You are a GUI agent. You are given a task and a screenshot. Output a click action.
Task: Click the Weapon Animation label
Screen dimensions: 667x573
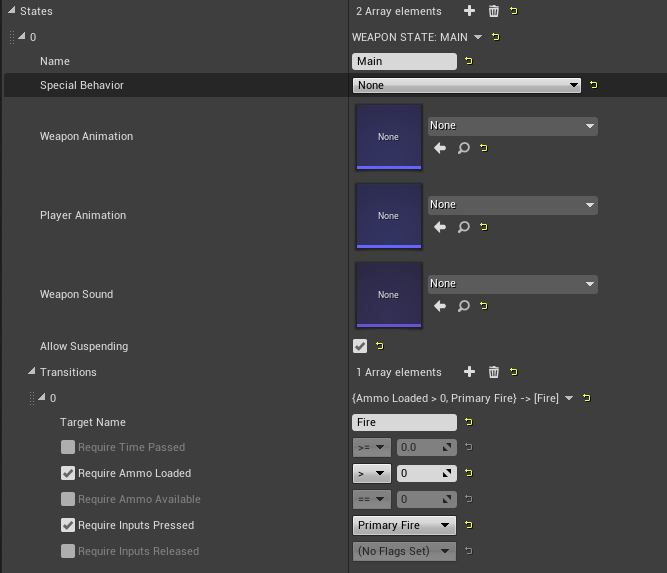pos(86,136)
